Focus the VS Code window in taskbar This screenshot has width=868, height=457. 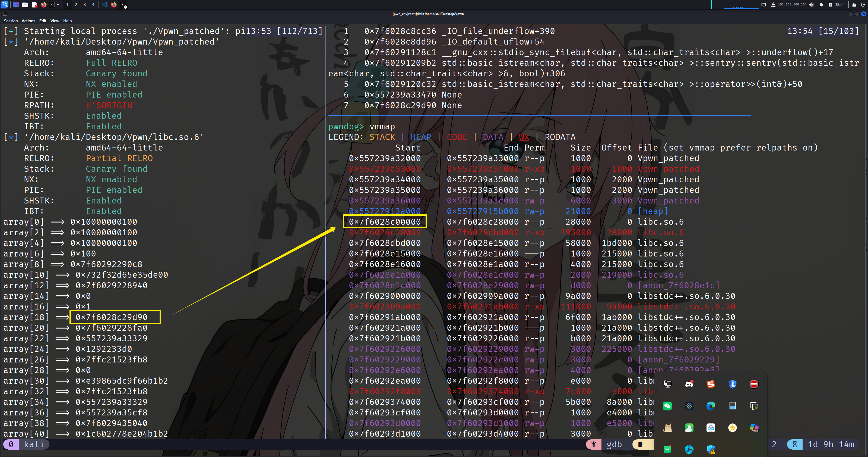(104, 5)
